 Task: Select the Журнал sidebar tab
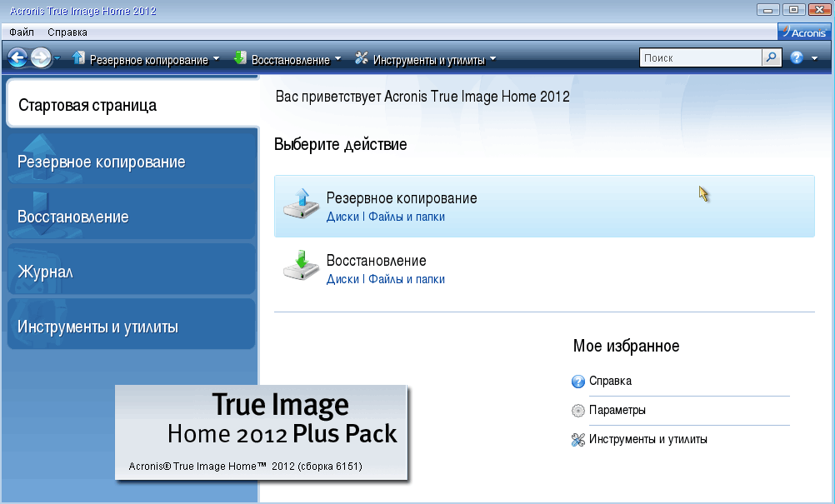click(46, 272)
